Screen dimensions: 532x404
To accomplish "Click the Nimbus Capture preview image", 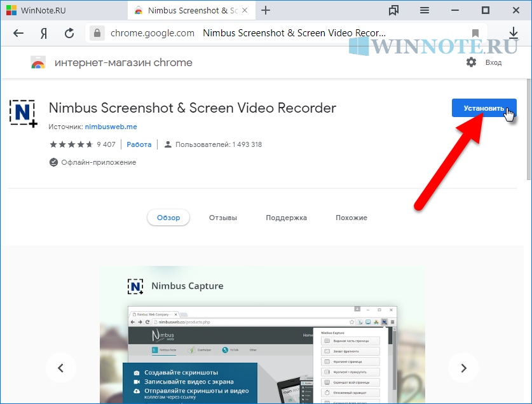I will point(263,335).
